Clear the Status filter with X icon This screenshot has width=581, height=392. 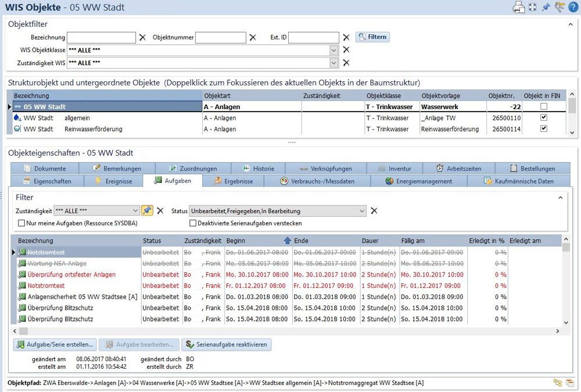(x=374, y=211)
